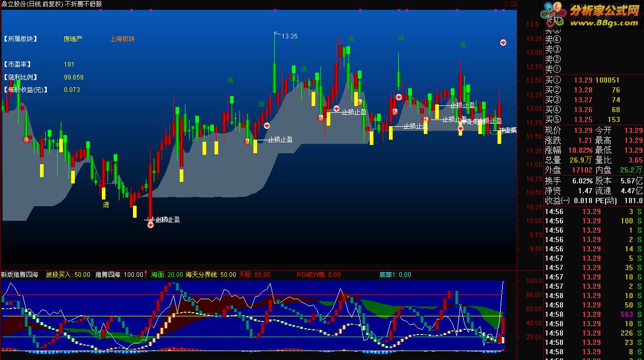
Task: Click the red plus marker near the 13.25 level
Action: (503, 42)
